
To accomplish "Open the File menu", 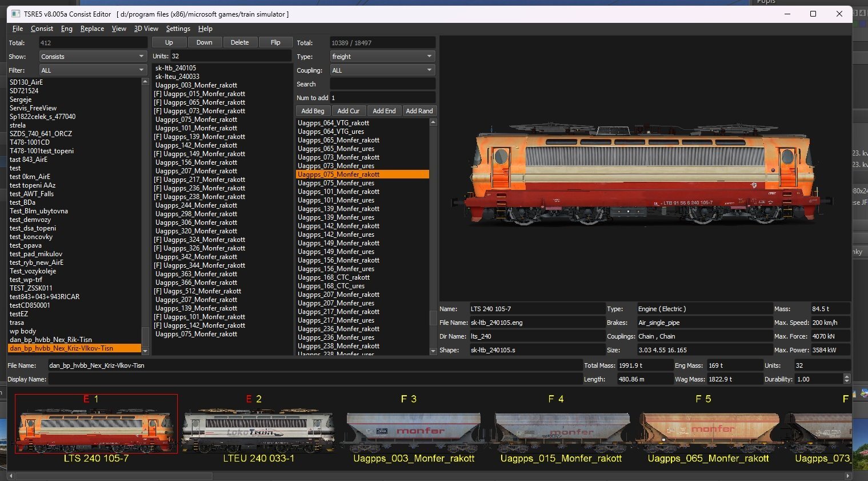I will pos(18,29).
